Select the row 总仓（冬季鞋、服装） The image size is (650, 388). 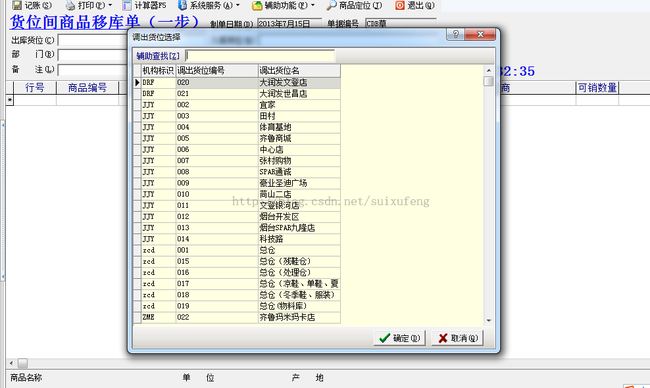237,295
